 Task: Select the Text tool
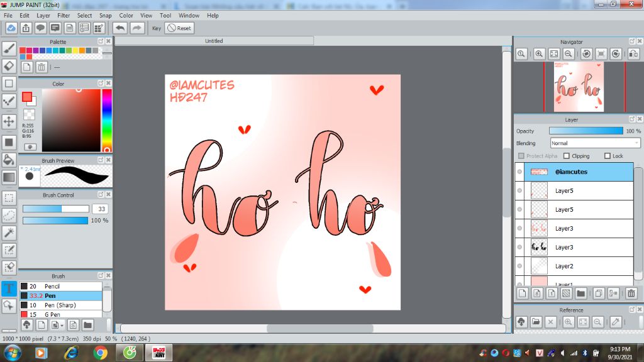[x=9, y=288]
